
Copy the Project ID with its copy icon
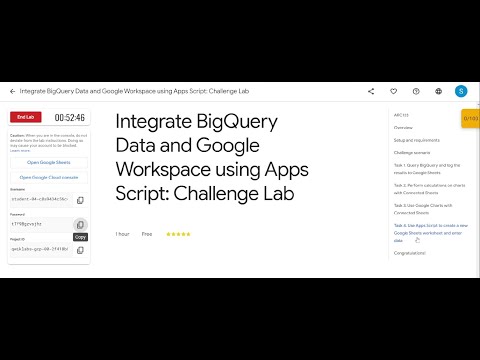(80, 250)
